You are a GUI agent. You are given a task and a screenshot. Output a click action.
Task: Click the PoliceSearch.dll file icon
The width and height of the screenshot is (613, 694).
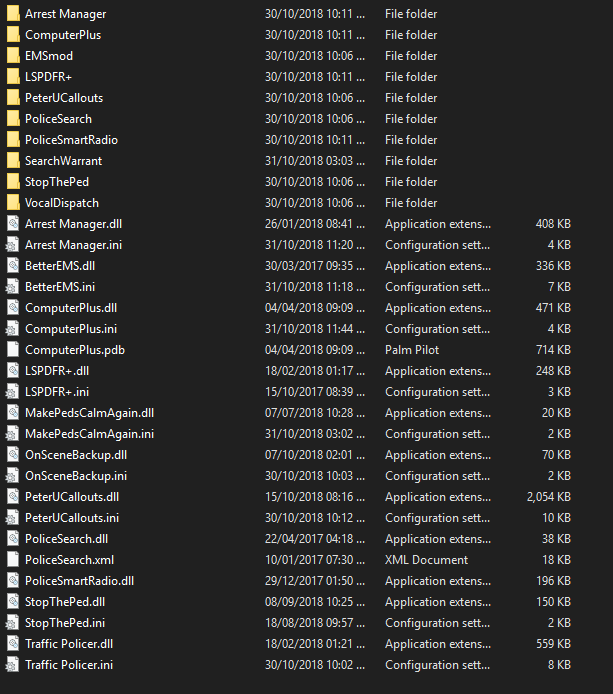13,539
